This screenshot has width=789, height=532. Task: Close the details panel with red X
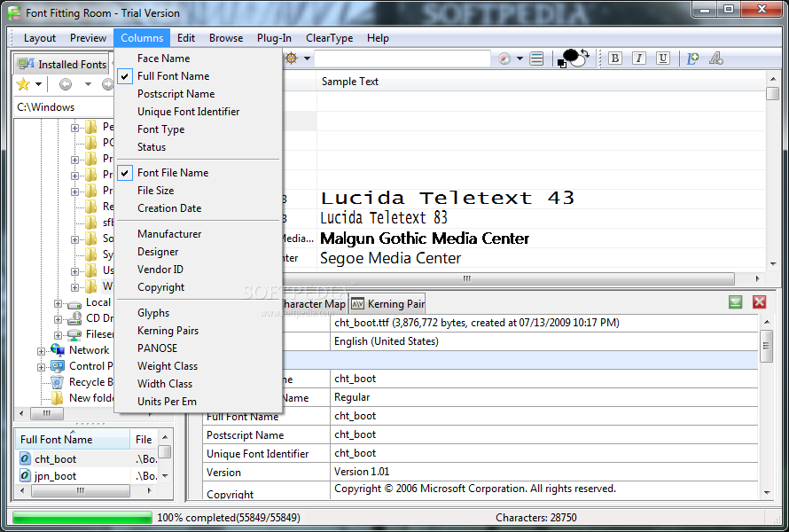(760, 302)
